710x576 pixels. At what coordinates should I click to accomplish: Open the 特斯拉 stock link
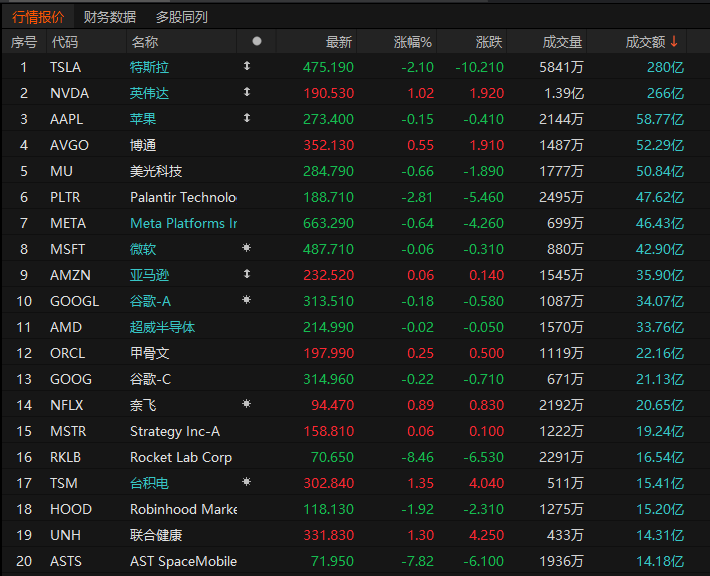tap(149, 67)
